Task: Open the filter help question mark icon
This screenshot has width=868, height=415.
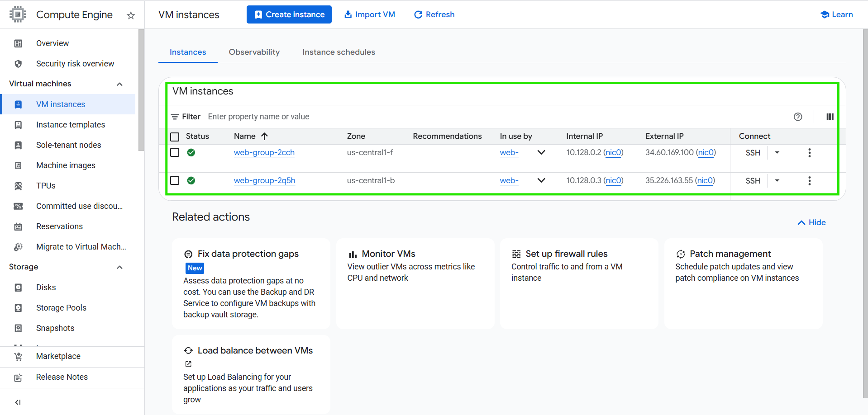Action: 798,117
